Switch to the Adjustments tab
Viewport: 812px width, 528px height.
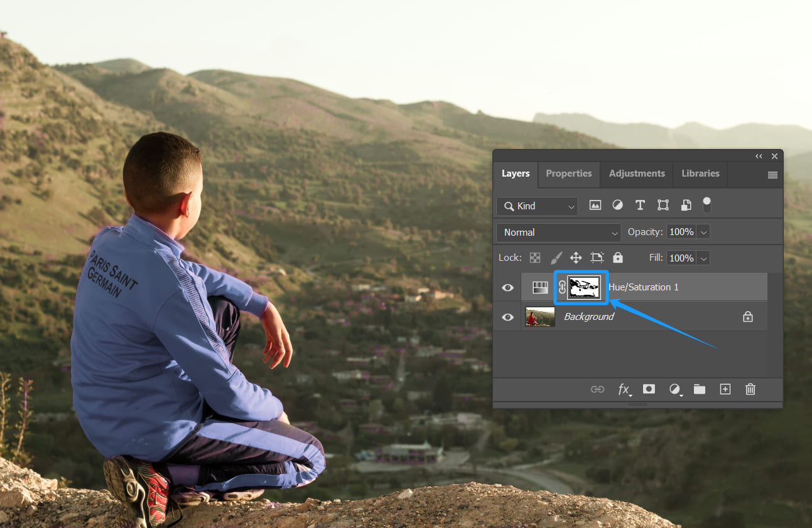point(637,174)
